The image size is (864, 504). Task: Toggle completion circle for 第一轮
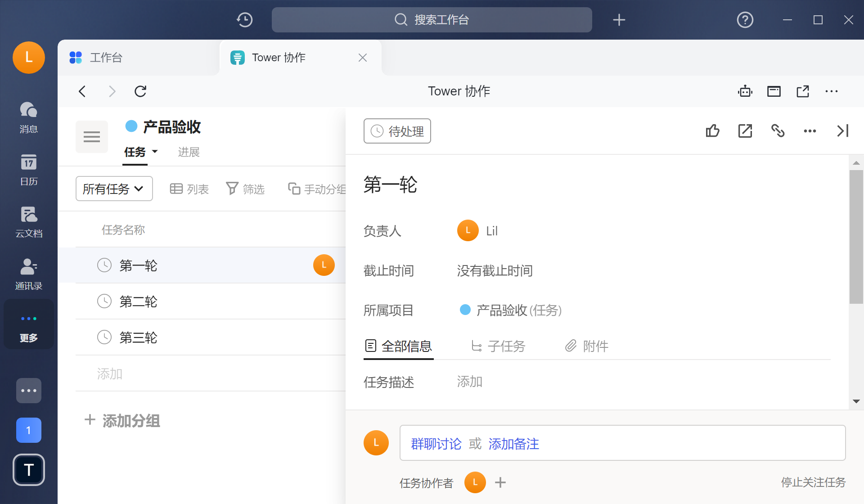pos(104,265)
